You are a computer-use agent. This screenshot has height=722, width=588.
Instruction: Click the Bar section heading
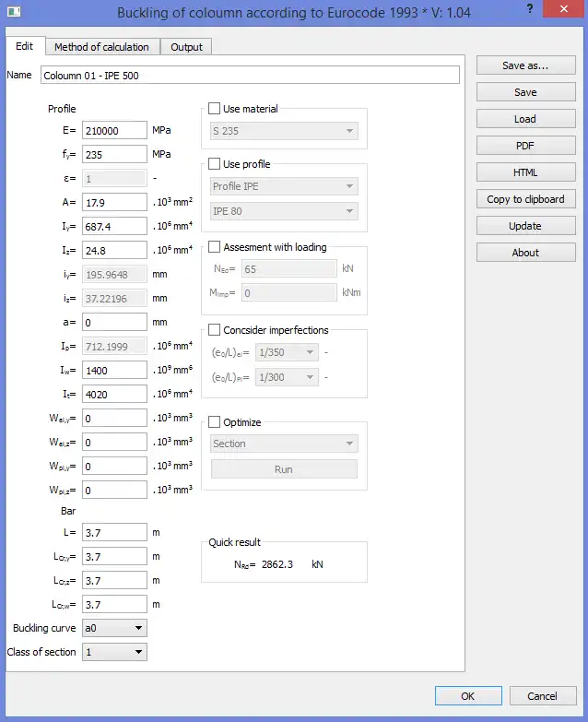(68, 511)
